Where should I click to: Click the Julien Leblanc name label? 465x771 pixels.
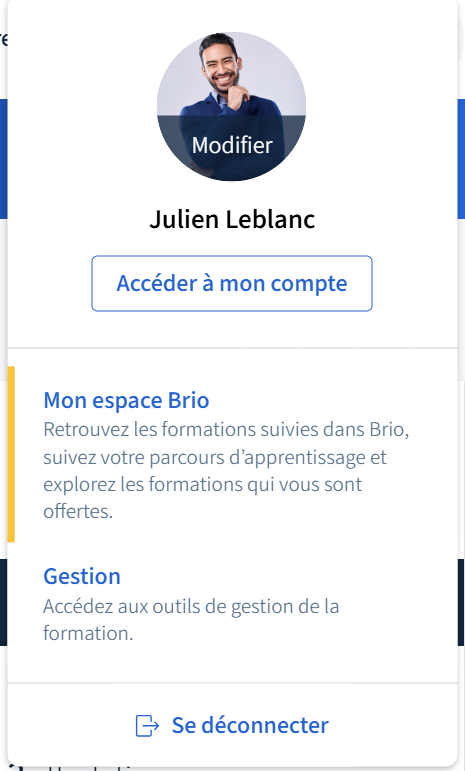click(x=232, y=219)
